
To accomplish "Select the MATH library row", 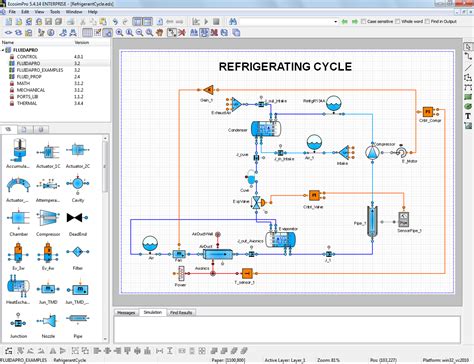I will click(x=55, y=83).
